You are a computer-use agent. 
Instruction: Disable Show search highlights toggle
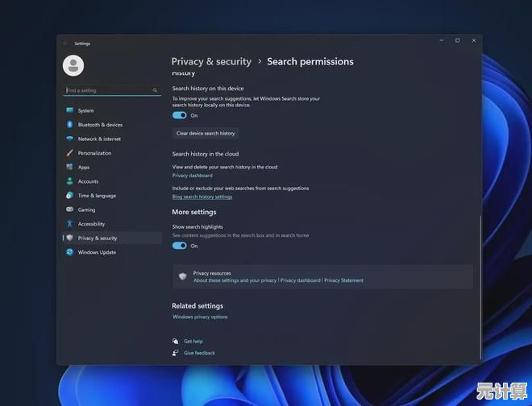point(180,246)
